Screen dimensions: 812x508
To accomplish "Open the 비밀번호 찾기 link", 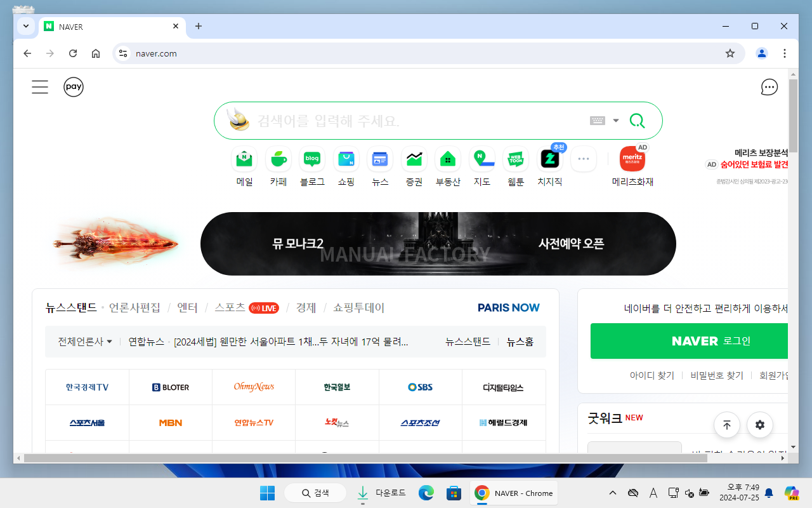I will coord(717,375).
